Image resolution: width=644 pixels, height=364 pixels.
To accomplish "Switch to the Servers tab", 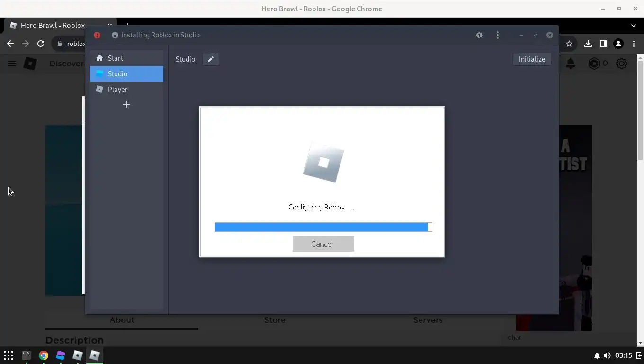I will point(428,320).
